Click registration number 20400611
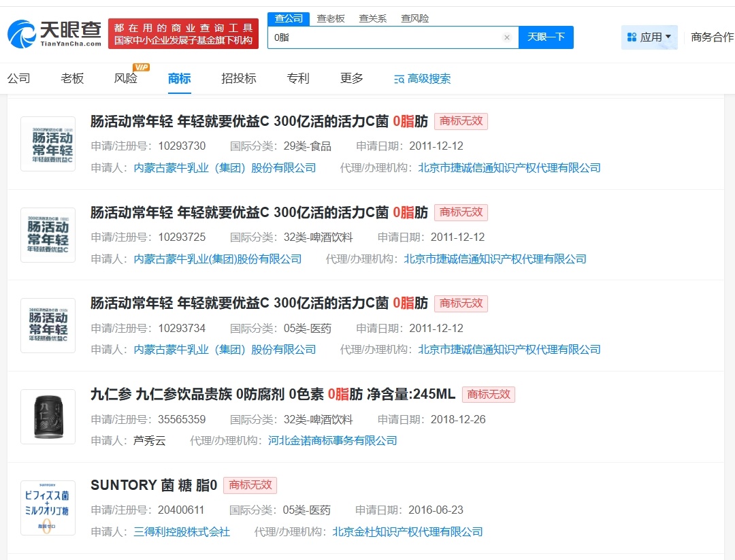Image resolution: width=735 pixels, height=560 pixels. [181, 510]
